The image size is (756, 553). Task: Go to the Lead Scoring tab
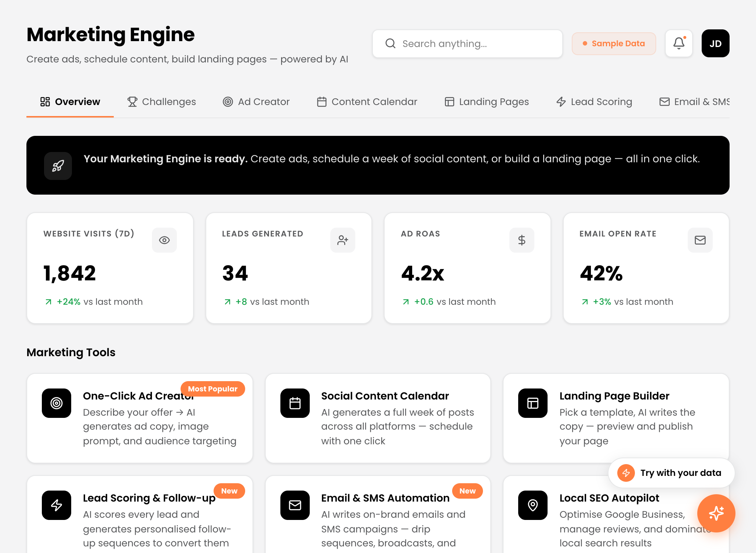coord(594,102)
